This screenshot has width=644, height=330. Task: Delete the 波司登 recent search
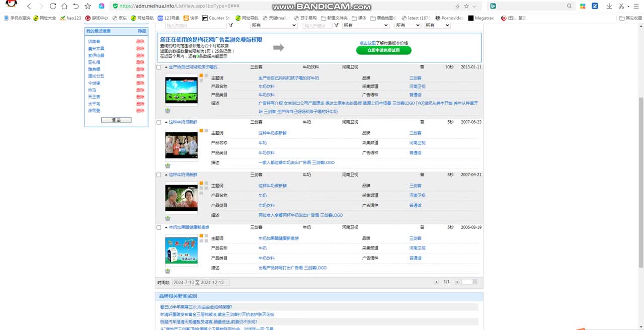pyautogui.click(x=140, y=111)
